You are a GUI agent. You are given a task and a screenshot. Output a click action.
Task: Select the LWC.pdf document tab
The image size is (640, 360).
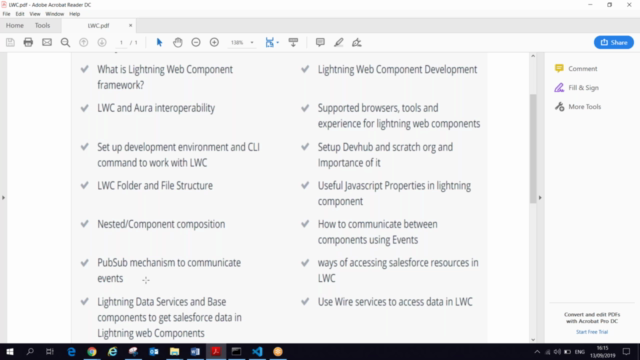pyautogui.click(x=98, y=25)
